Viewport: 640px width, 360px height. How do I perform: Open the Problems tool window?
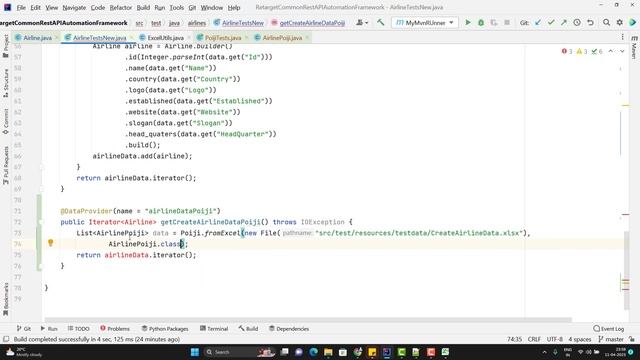(115, 329)
